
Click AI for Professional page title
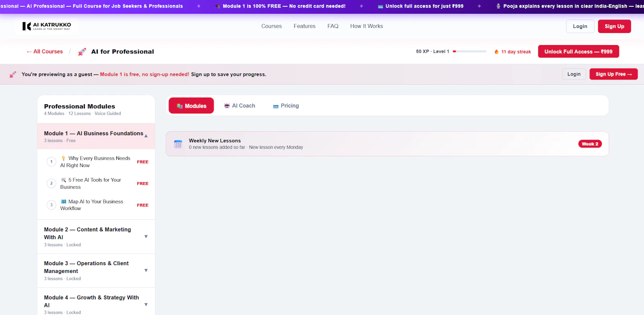122,51
